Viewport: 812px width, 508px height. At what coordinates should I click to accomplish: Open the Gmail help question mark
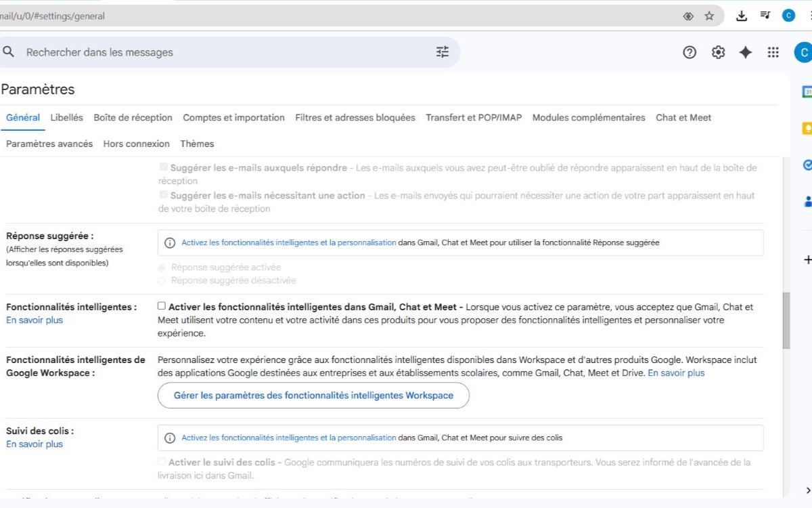(689, 51)
